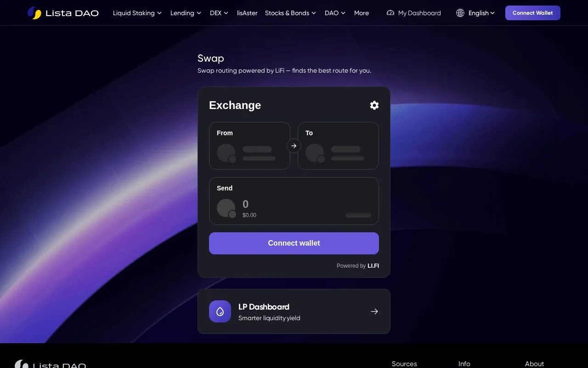Viewport: 588px width, 368px height.
Task: Click the LP Dashboard arrow icon
Action: [374, 311]
